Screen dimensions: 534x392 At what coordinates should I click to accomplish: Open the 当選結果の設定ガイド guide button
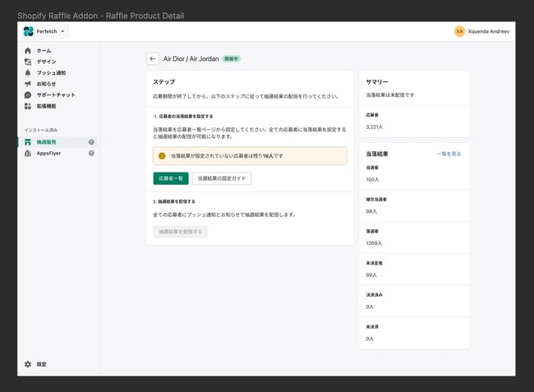point(222,178)
